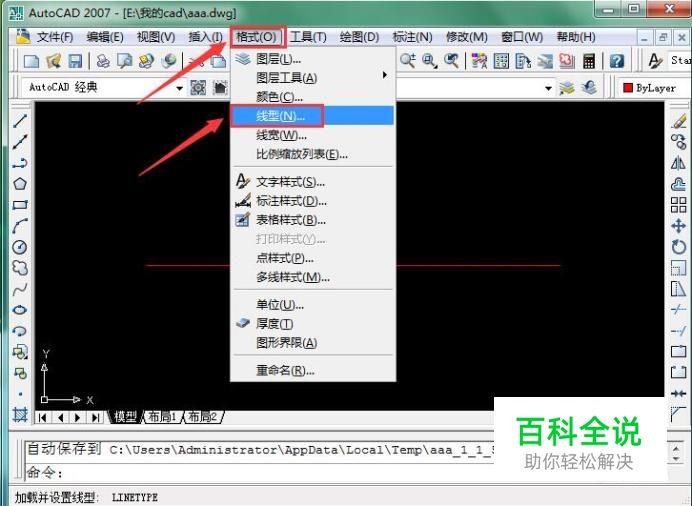Select the Spline draw tool

[20, 289]
